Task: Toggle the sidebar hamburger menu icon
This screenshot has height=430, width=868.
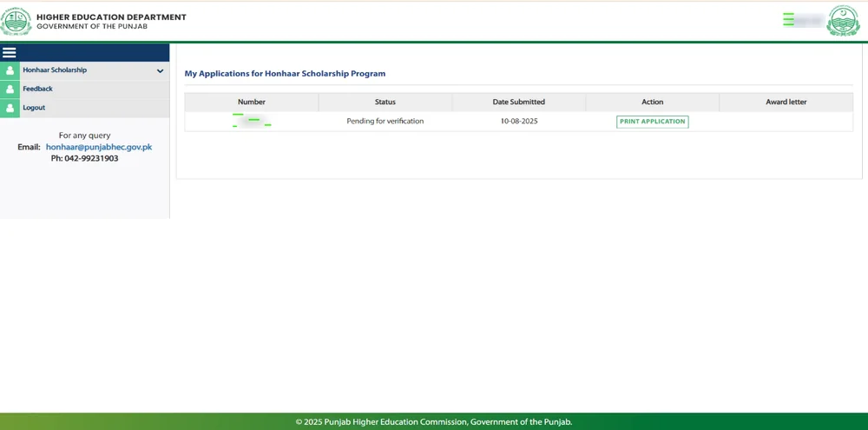Action: pos(9,53)
